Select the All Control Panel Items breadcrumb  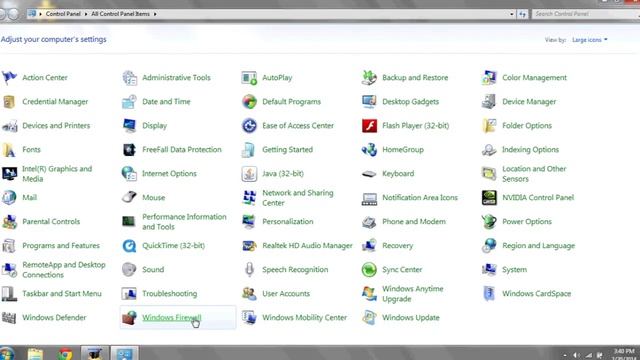pyautogui.click(x=120, y=14)
